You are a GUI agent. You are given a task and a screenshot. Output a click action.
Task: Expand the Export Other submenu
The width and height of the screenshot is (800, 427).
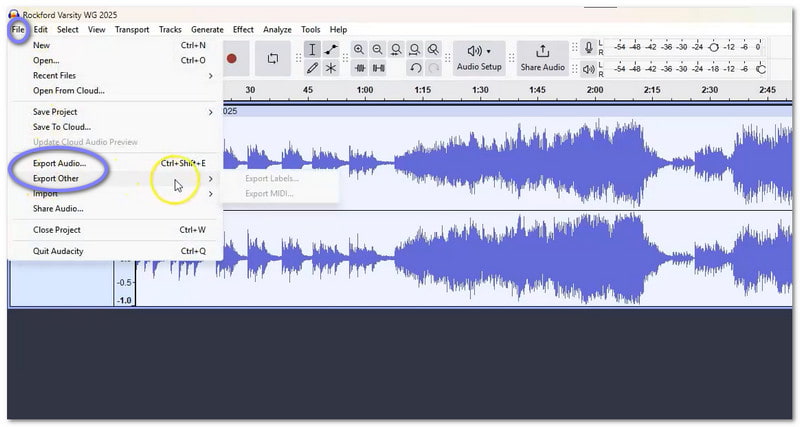click(117, 179)
